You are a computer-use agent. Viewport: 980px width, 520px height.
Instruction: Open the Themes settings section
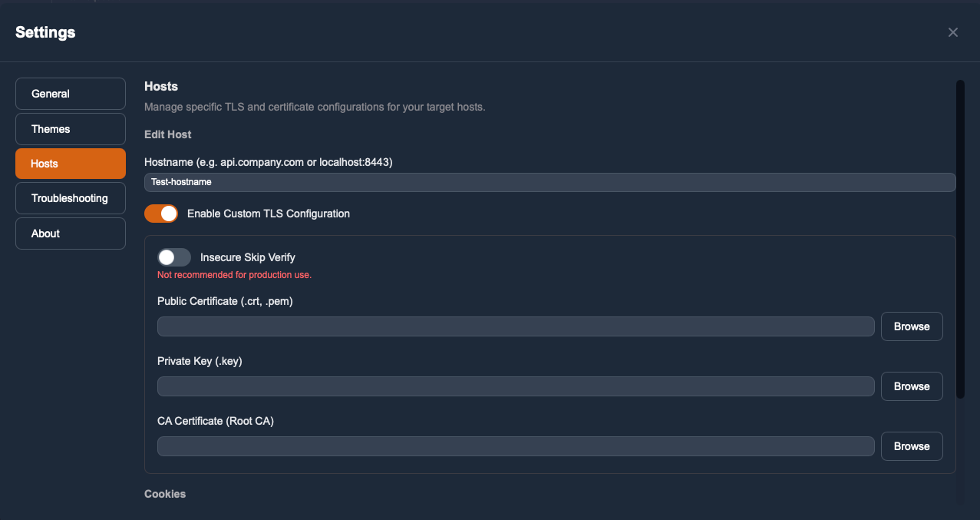(70, 128)
